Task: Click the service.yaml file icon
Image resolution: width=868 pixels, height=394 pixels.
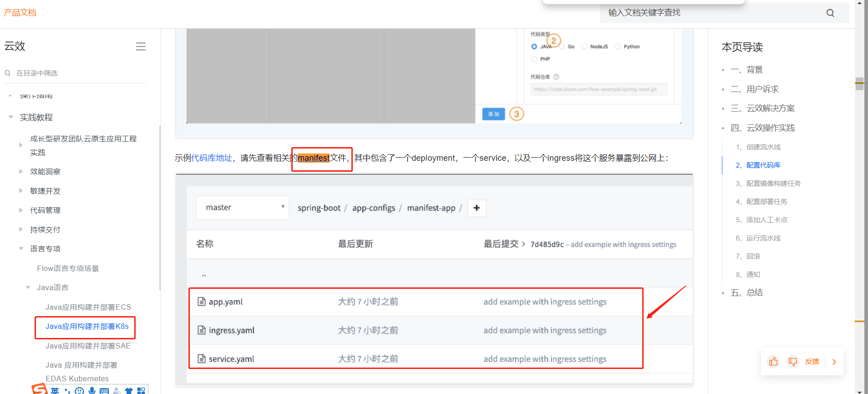Action: pyautogui.click(x=202, y=358)
